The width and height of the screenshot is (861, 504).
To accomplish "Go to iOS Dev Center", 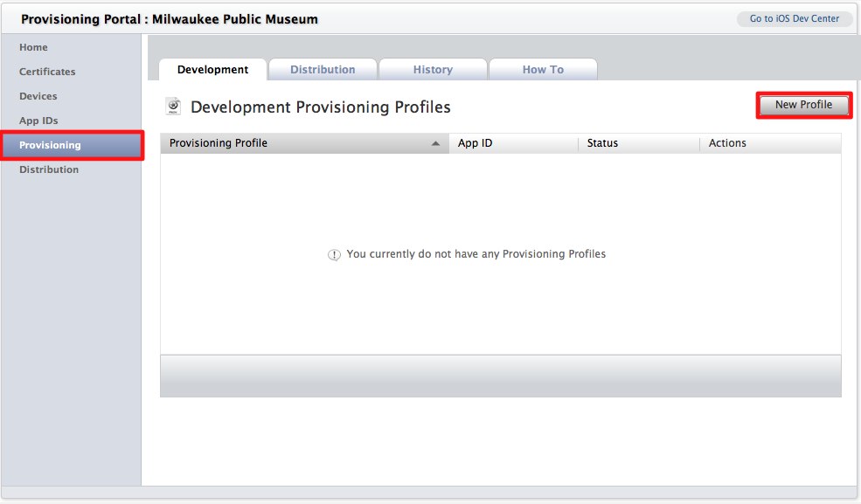I will coord(794,18).
